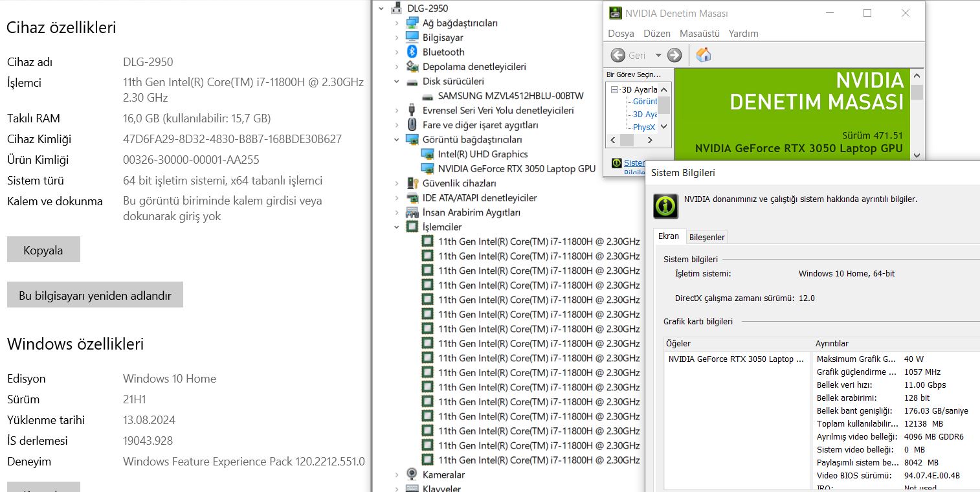Click the Video BIOS sürümü 94.07.4E.00.4B row

[896, 475]
